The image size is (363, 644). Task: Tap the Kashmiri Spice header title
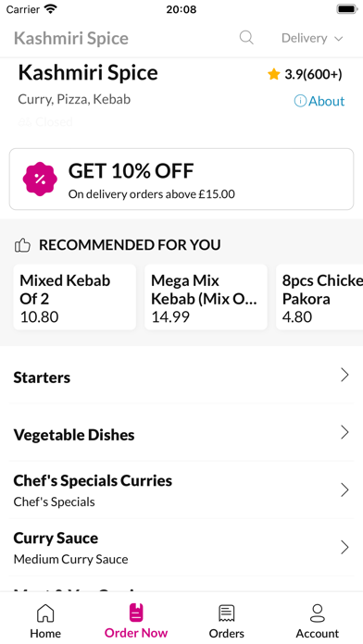71,38
